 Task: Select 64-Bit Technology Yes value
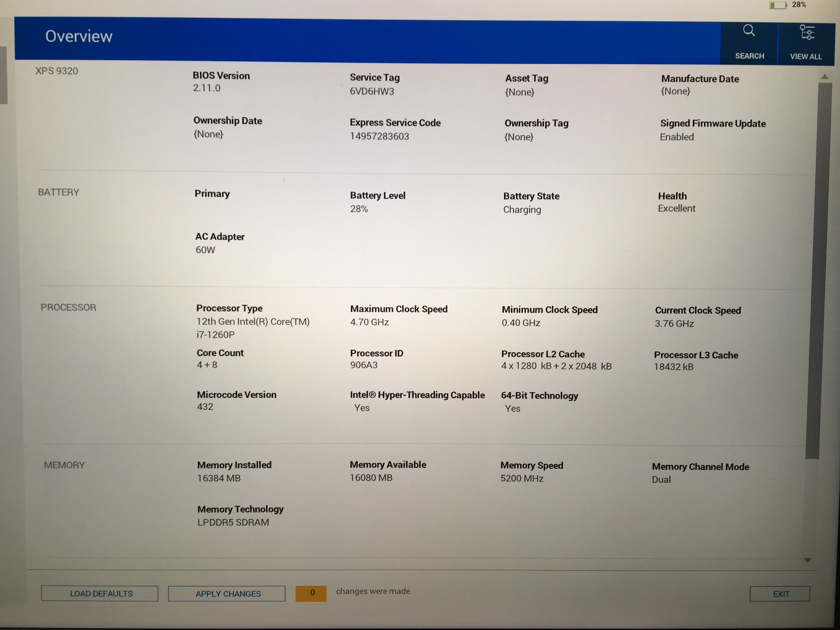[x=512, y=409]
